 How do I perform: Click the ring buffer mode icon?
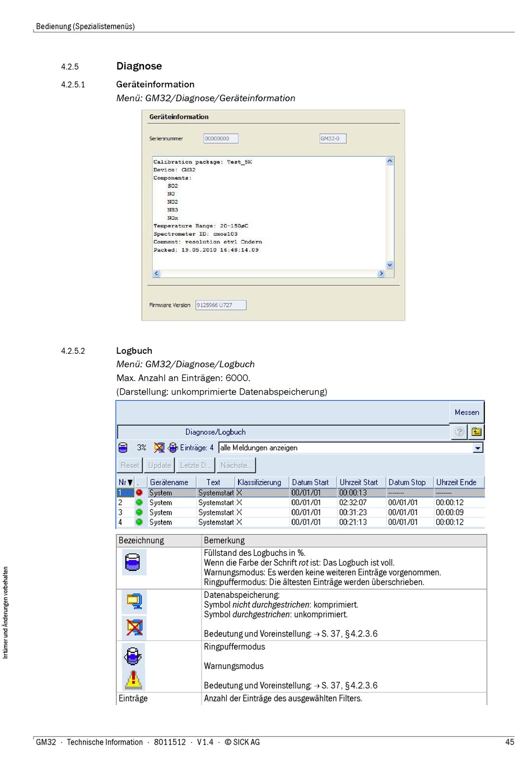point(173,448)
